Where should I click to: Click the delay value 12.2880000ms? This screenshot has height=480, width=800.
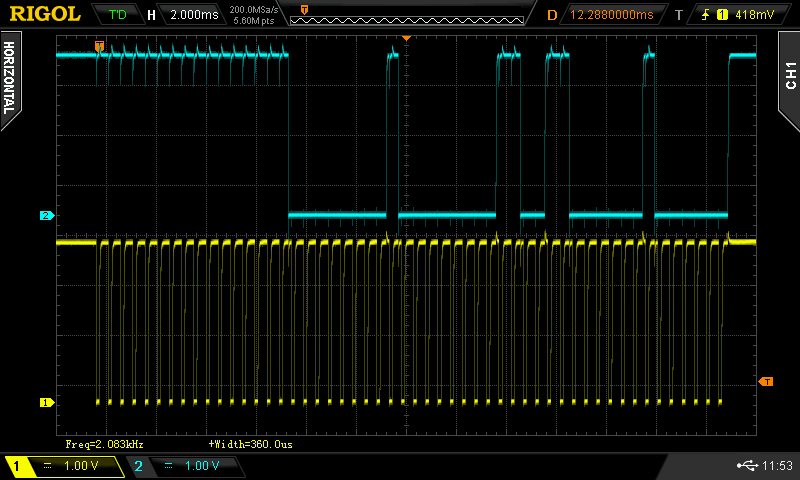(611, 15)
